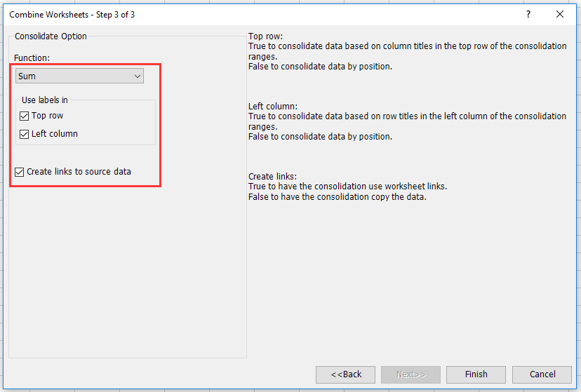Close the Combine Worksheets dialog
581x392 pixels.
pos(559,14)
